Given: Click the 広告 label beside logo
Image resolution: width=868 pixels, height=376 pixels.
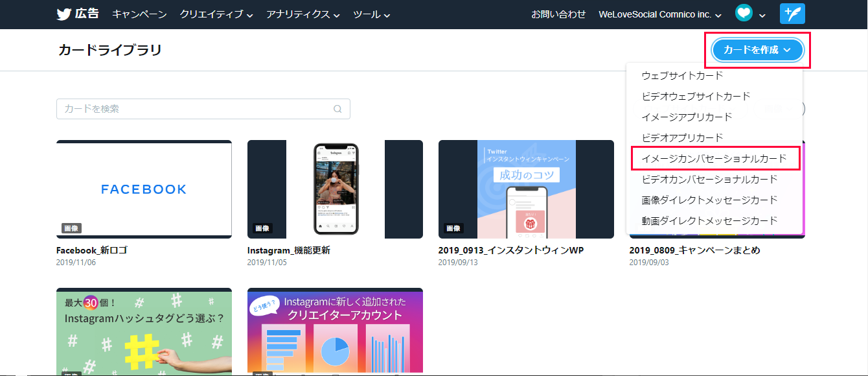Looking at the screenshot, I should 87,14.
